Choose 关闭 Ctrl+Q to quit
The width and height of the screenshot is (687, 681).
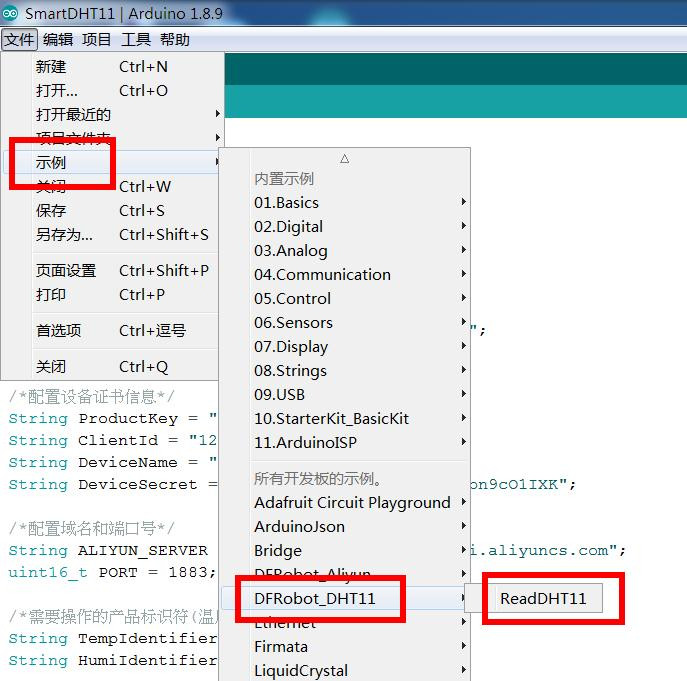pos(112,367)
